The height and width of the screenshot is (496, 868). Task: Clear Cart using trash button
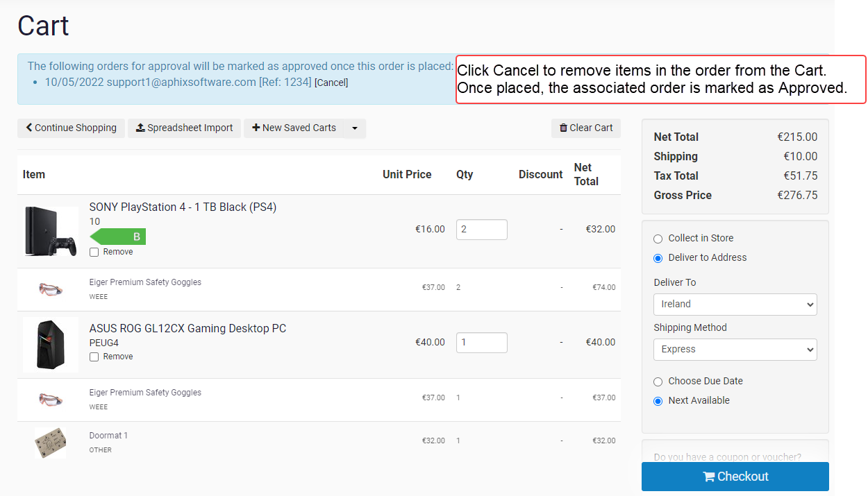(586, 128)
